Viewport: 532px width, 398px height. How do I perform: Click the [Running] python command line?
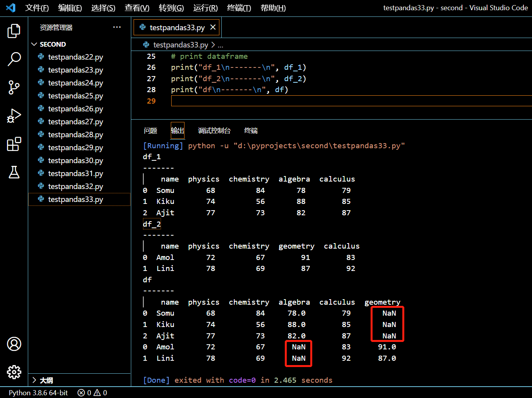click(x=274, y=145)
